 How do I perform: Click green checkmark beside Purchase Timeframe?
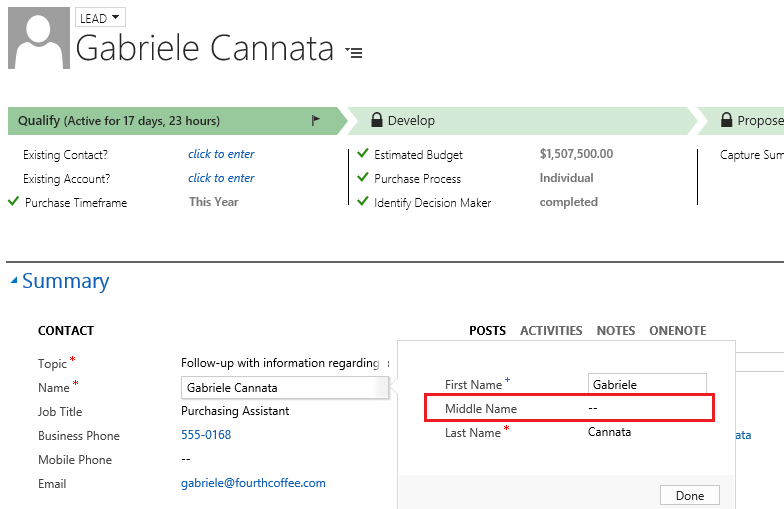tap(14, 202)
